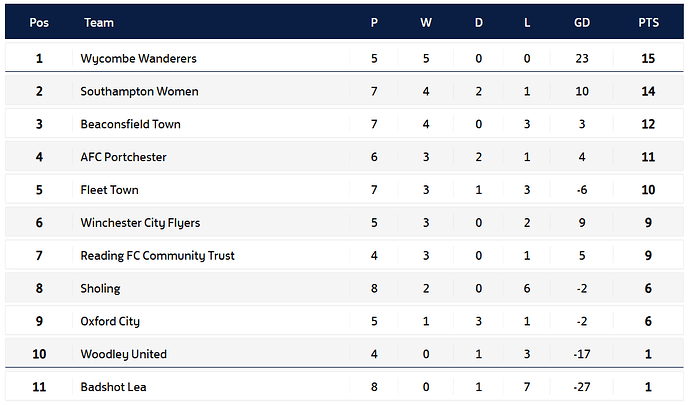This screenshot has height=405, width=690.
Task: Select Beaconsfield Town in the table
Action: 130,125
